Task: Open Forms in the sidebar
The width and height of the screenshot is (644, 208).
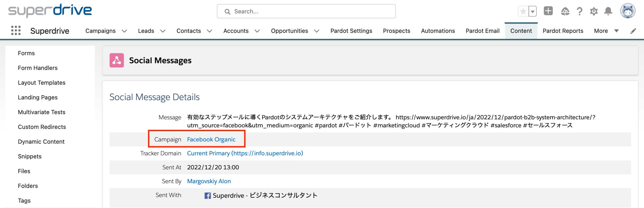Action: click(26, 53)
